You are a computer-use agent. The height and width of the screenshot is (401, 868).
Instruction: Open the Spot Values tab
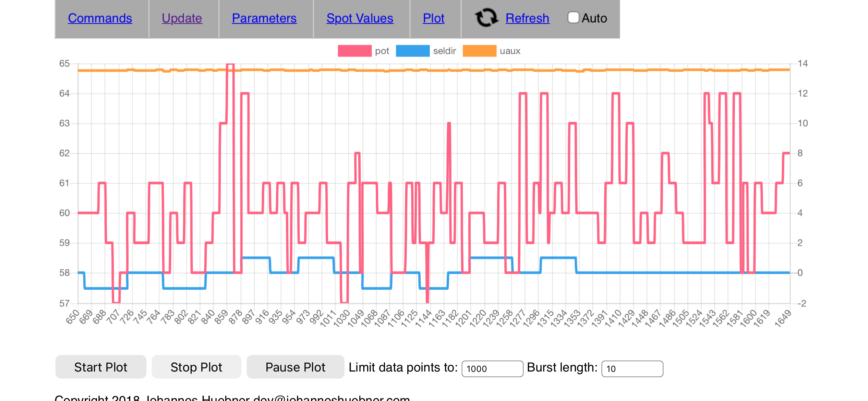(360, 18)
